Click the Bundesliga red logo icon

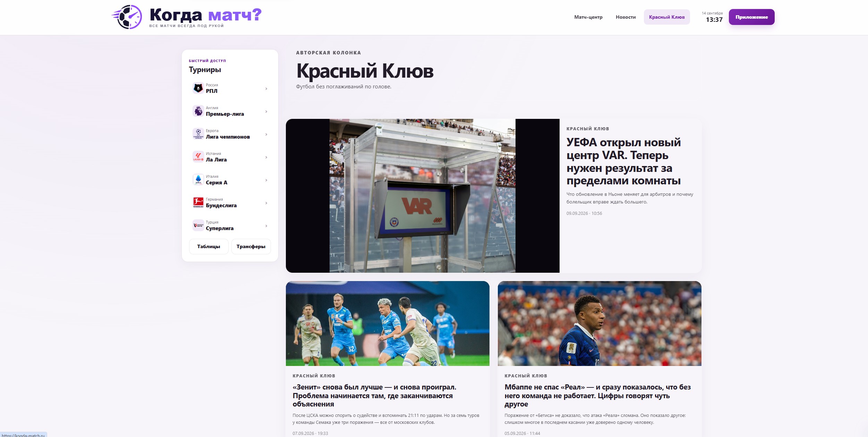198,203
